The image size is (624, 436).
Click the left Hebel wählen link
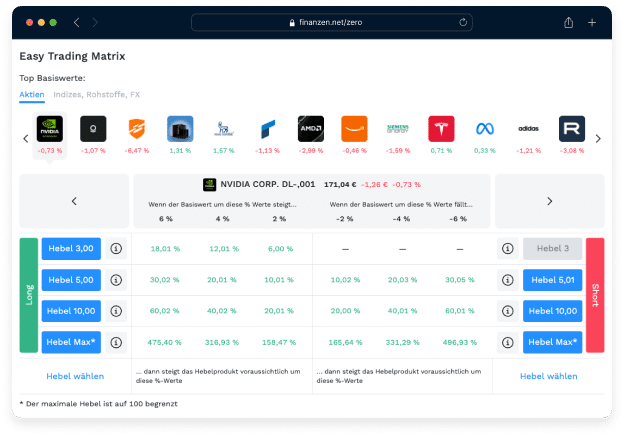(x=75, y=376)
